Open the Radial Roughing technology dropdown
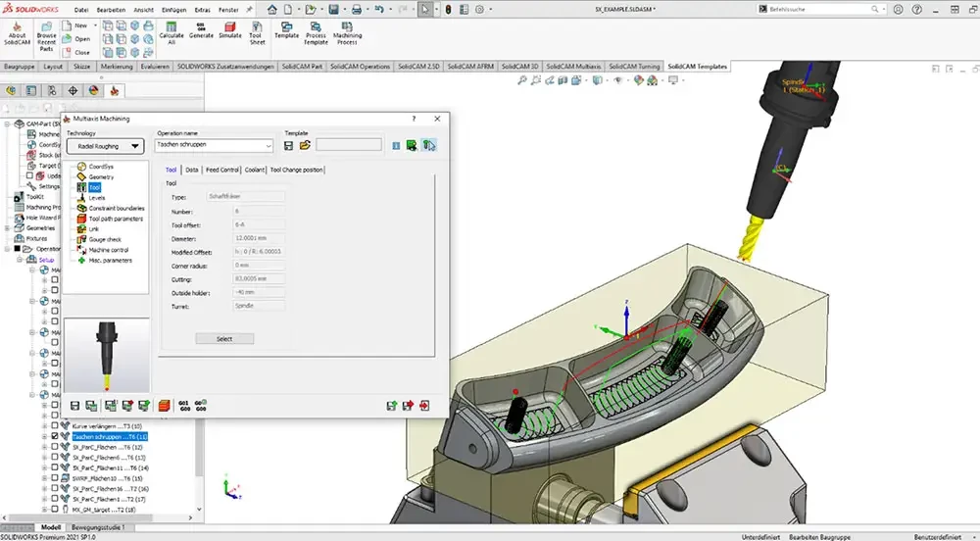The width and height of the screenshot is (980, 541). click(x=106, y=146)
